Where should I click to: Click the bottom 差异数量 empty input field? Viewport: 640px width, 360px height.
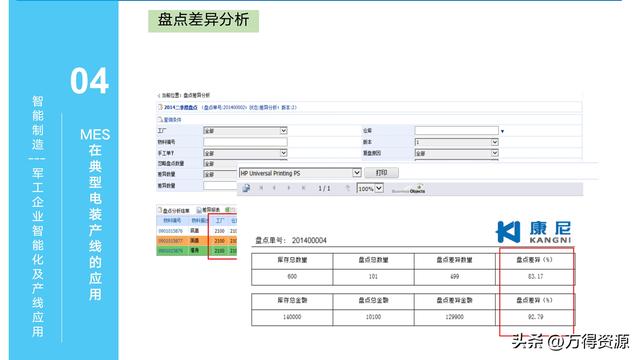click(220, 185)
